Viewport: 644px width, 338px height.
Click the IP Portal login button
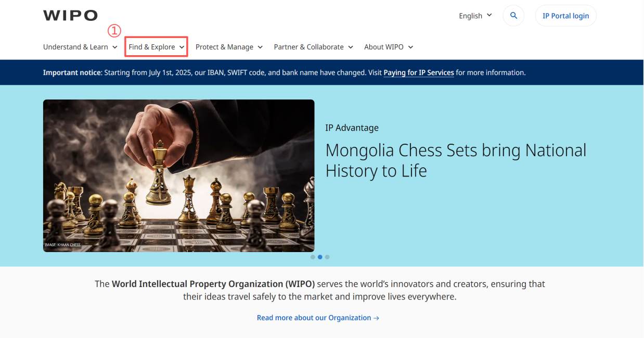click(565, 16)
